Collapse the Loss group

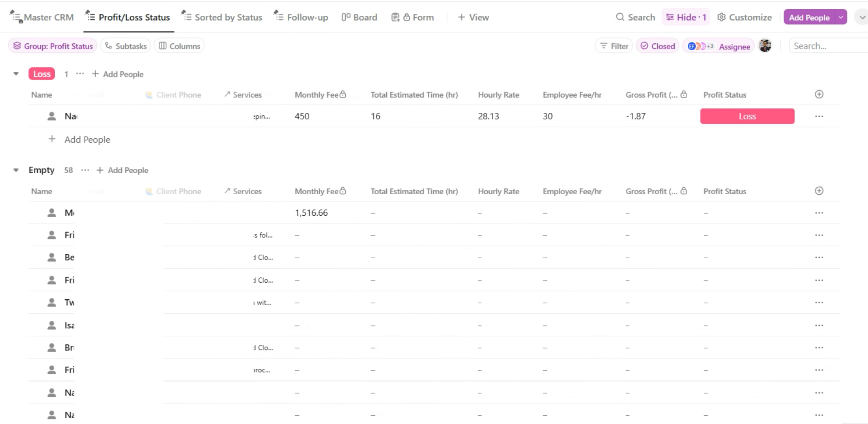click(16, 74)
